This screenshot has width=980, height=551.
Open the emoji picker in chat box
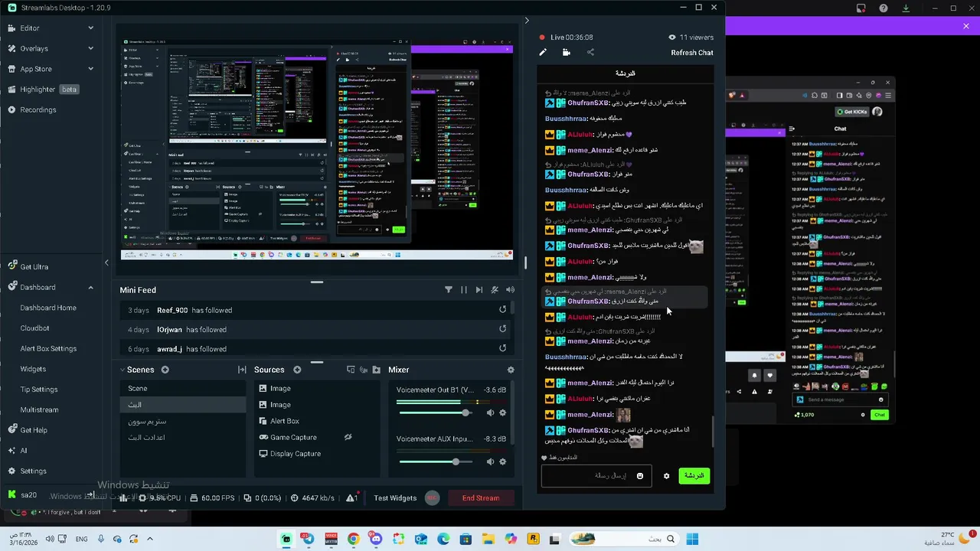(x=640, y=476)
